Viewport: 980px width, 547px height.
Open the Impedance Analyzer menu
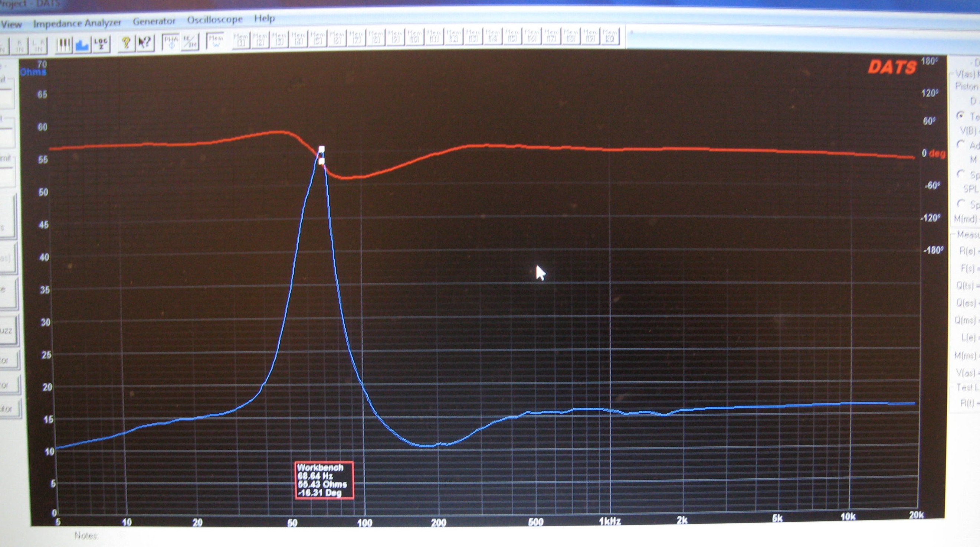pos(77,23)
